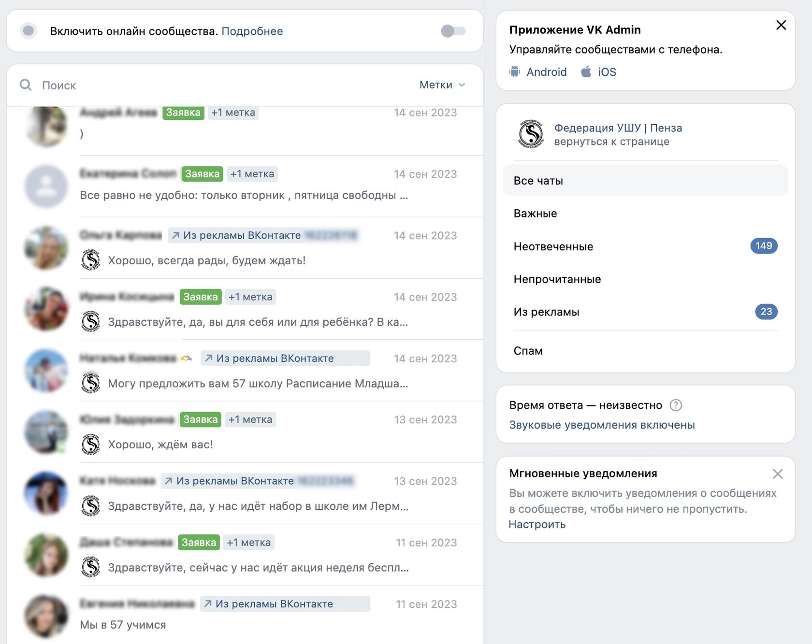Viewport: 812px width, 644px height.
Task: Open the Android app link icon
Action: (515, 72)
